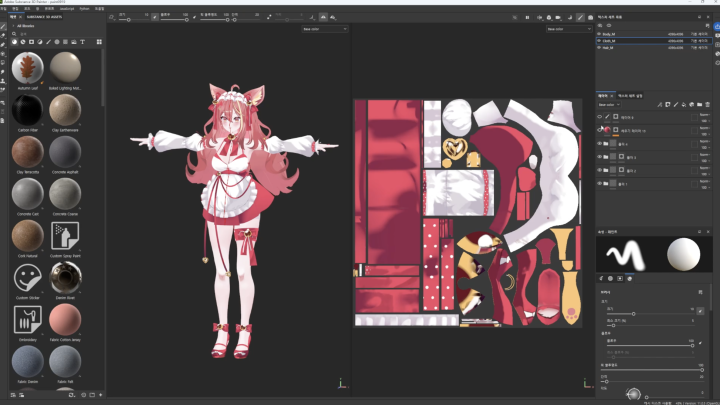Select the Autumn Leaf material thumbnail
The width and height of the screenshot is (720, 405).
pos(26,68)
